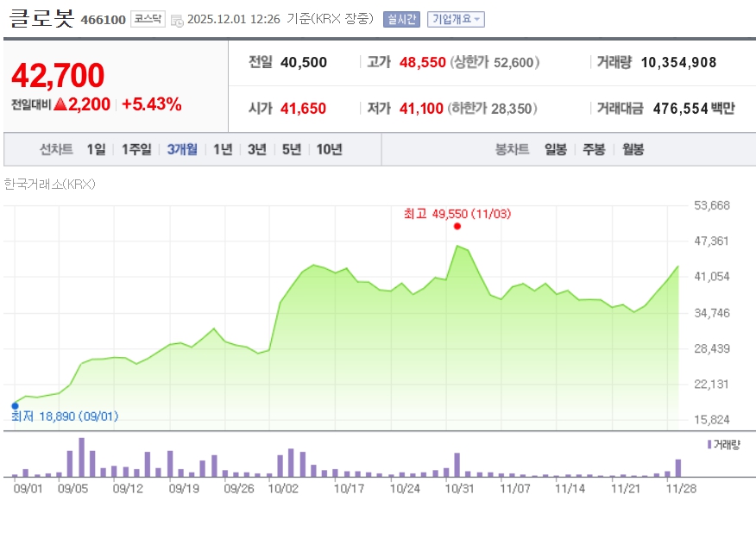This screenshot has width=756, height=551.
Task: Switch to 일봉 candlestick chart
Action: (556, 149)
